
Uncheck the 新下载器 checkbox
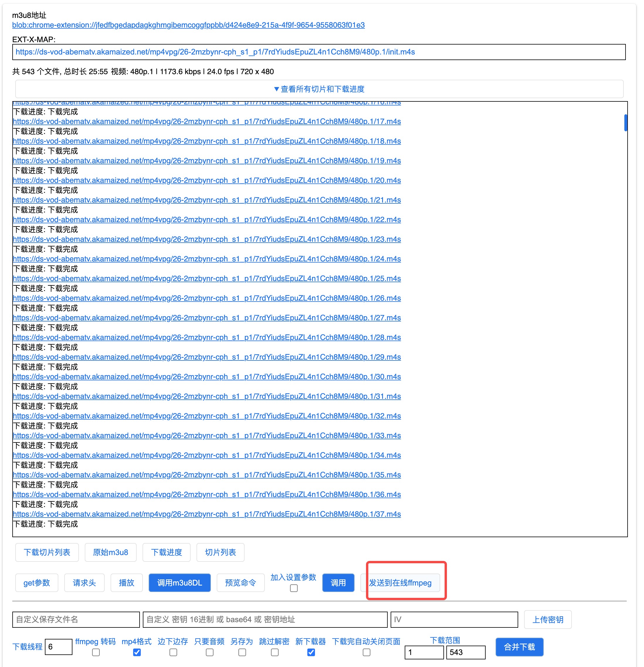tap(311, 653)
